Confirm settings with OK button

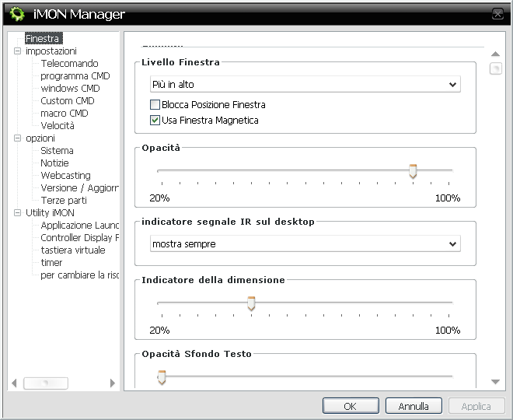pyautogui.click(x=351, y=406)
